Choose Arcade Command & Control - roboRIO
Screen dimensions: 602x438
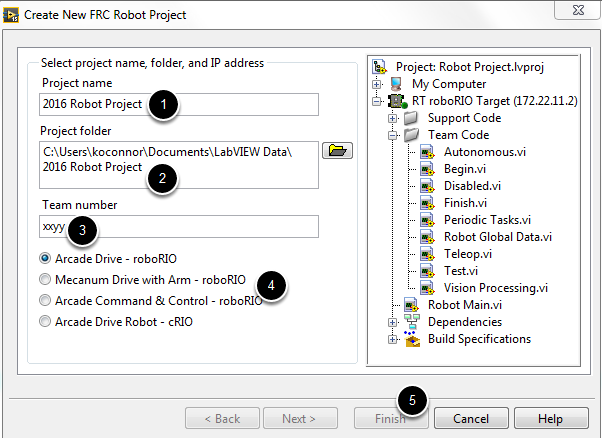151,301
